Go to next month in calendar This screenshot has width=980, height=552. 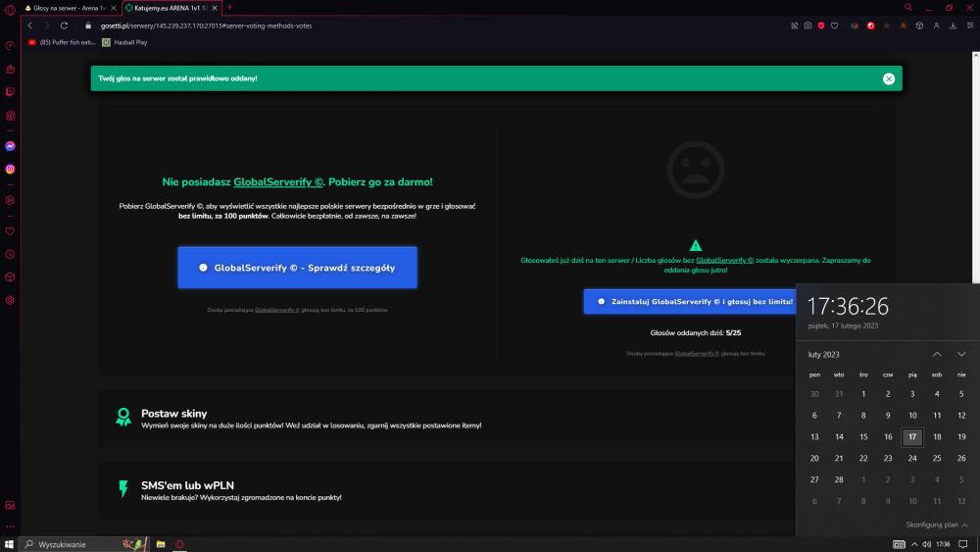[961, 355]
